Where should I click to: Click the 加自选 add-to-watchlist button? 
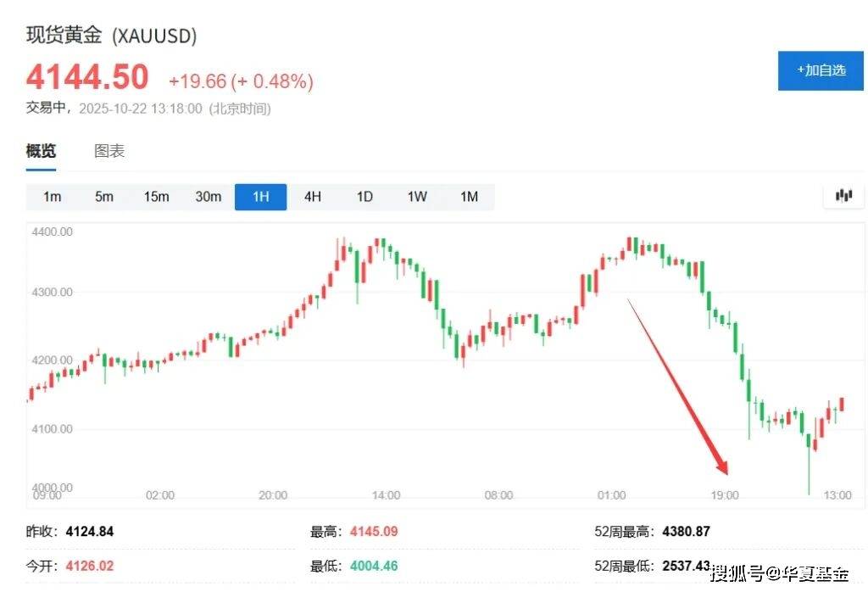821,70
